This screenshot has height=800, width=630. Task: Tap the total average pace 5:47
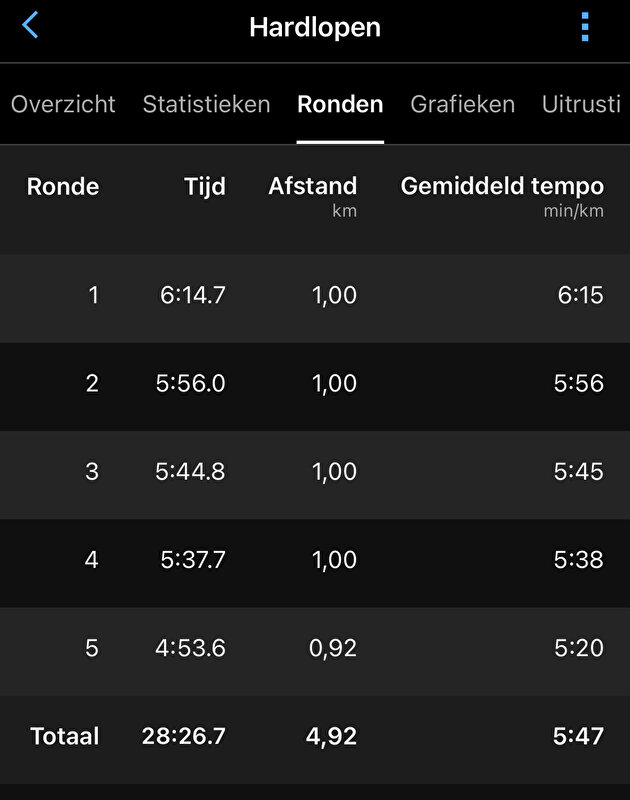pyautogui.click(x=578, y=737)
